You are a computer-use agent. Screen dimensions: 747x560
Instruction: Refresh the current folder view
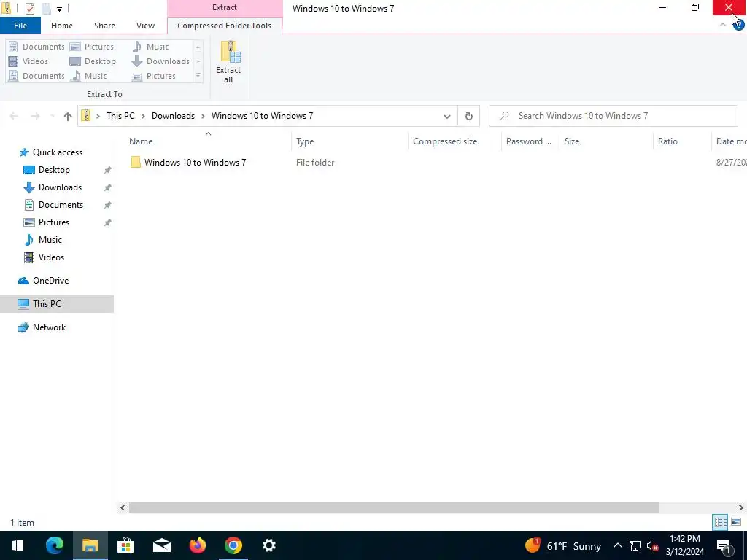pos(469,116)
